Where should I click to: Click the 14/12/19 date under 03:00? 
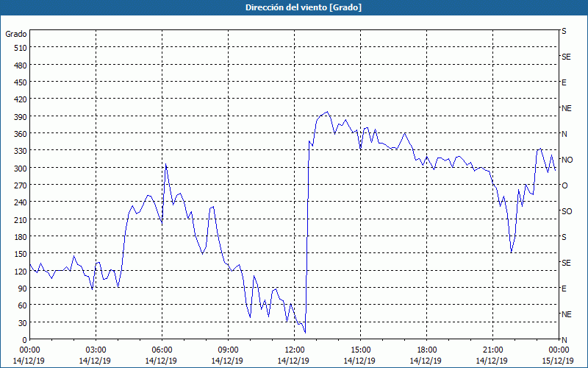(x=95, y=361)
